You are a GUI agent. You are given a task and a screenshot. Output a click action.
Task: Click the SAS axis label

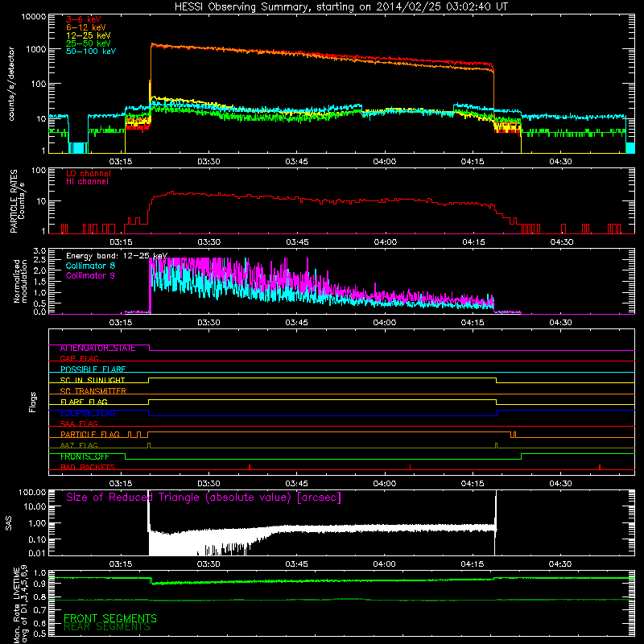pyautogui.click(x=9, y=523)
